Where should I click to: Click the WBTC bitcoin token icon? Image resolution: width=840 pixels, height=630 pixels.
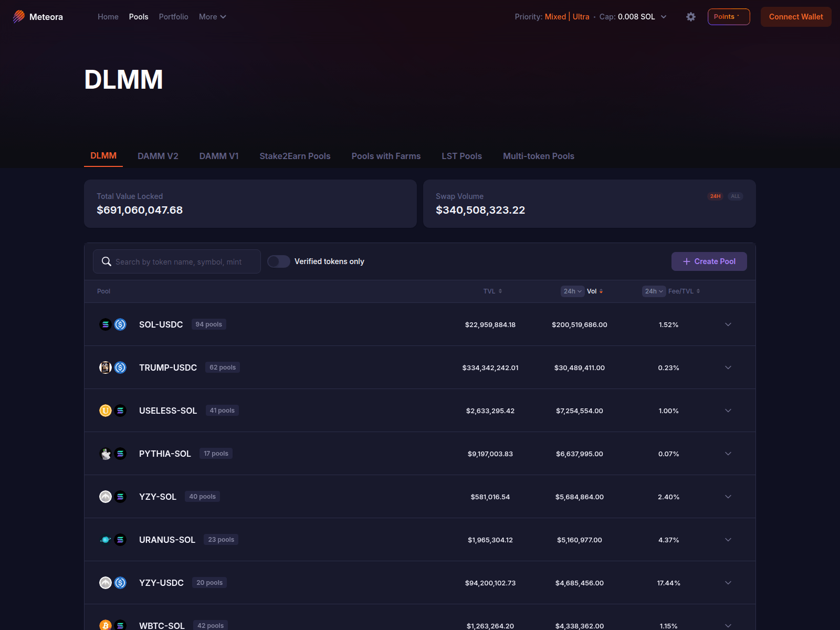(x=106, y=625)
